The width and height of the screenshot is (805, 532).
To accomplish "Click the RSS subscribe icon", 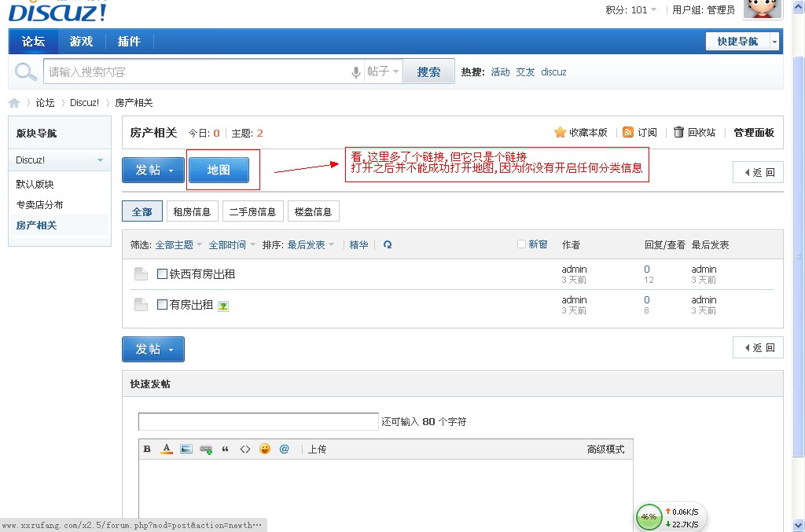I will (627, 132).
